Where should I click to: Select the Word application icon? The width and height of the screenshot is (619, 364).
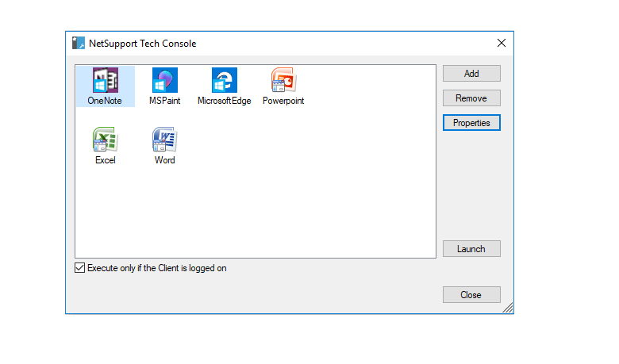(x=164, y=140)
